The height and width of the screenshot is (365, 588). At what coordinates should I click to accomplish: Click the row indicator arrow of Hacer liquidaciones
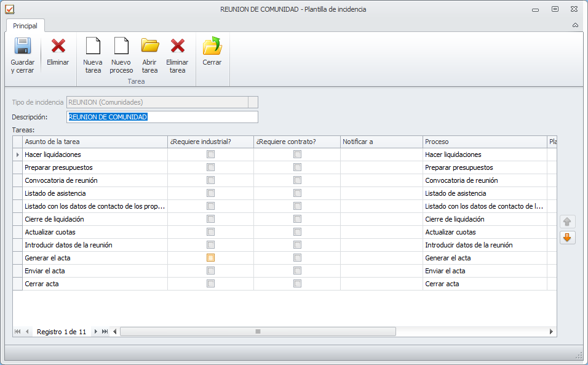(18, 154)
